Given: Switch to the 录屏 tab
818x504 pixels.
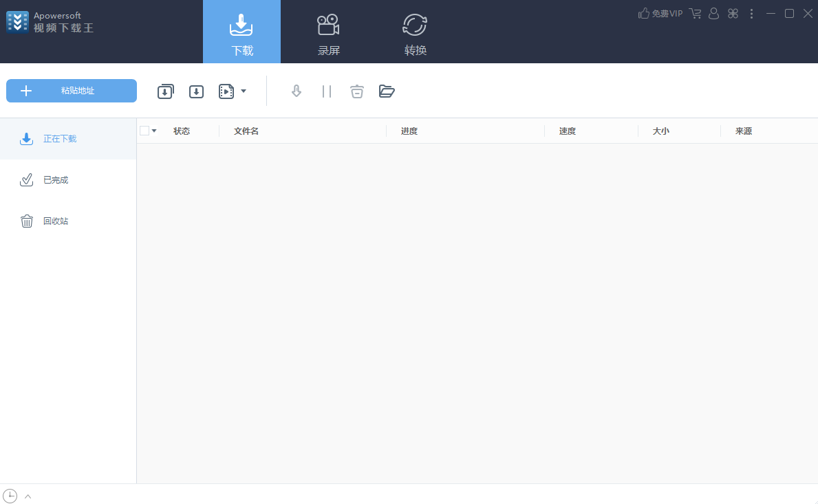Looking at the screenshot, I should (x=329, y=32).
